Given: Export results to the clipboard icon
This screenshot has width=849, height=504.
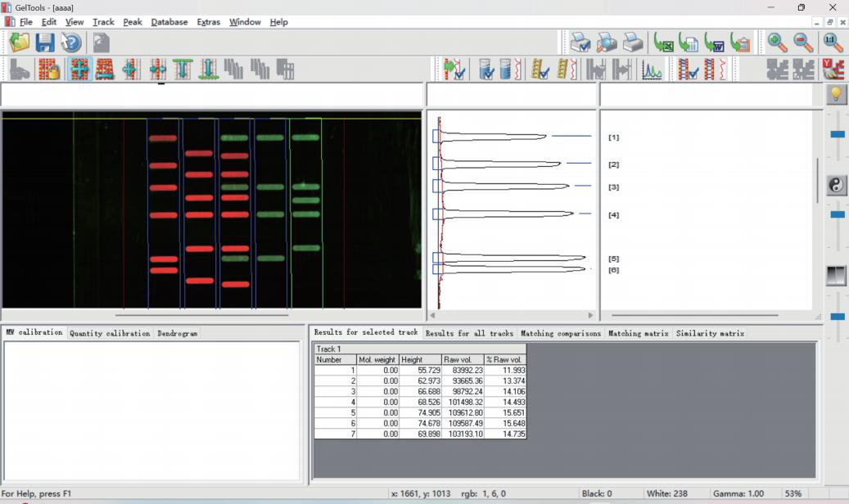Looking at the screenshot, I should point(741,43).
